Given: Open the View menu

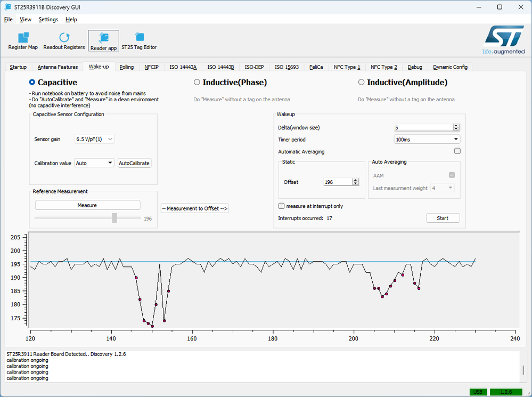Looking at the screenshot, I should [x=26, y=19].
